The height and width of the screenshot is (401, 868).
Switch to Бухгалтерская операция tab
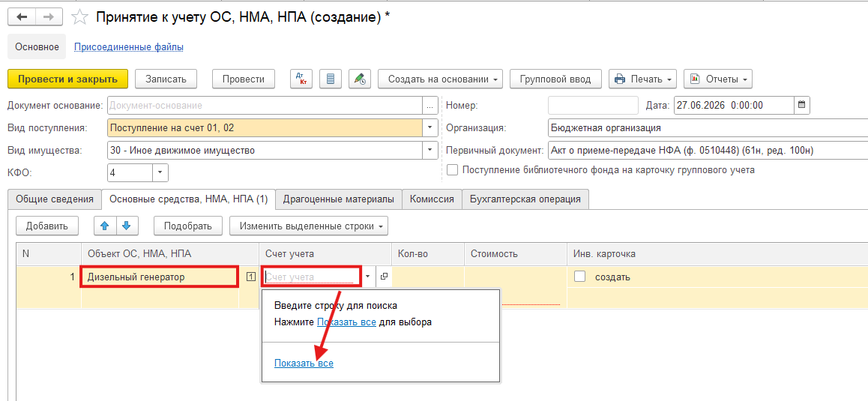click(525, 199)
